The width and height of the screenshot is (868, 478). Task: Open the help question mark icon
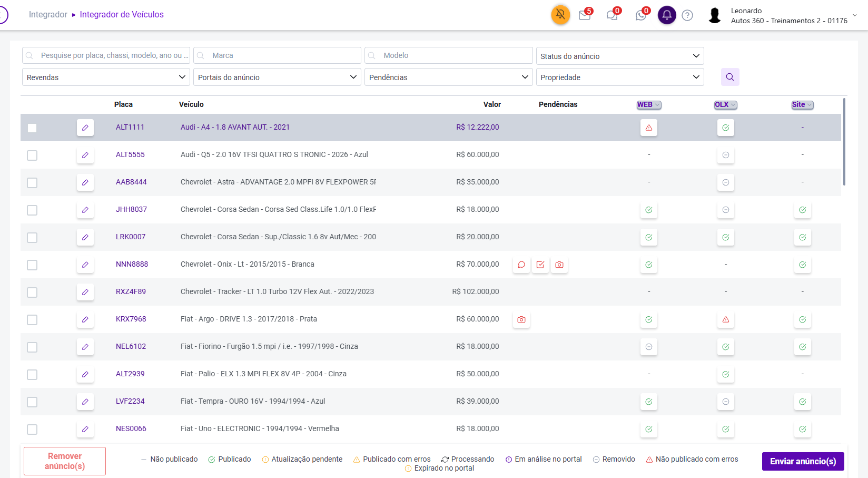coord(687,15)
